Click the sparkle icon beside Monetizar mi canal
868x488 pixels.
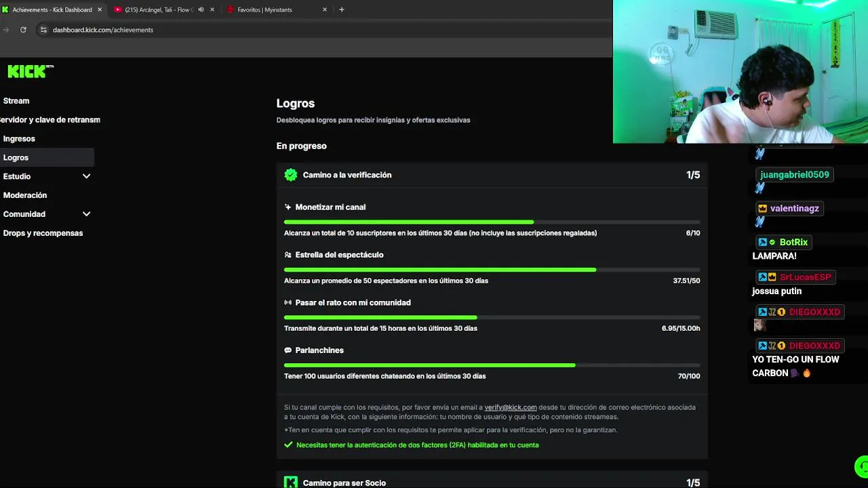[288, 207]
